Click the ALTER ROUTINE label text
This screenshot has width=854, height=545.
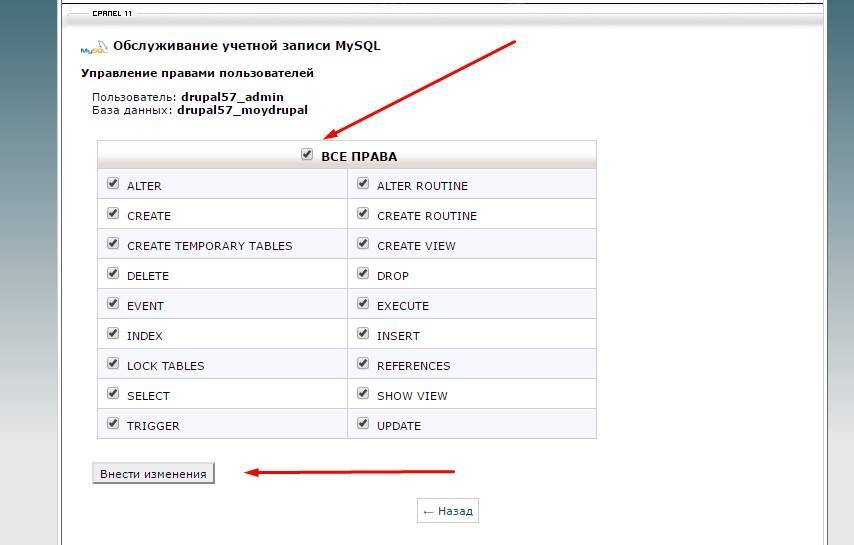click(422, 186)
